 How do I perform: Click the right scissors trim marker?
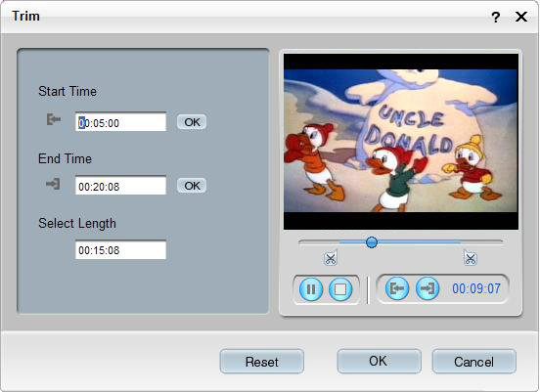(x=471, y=258)
